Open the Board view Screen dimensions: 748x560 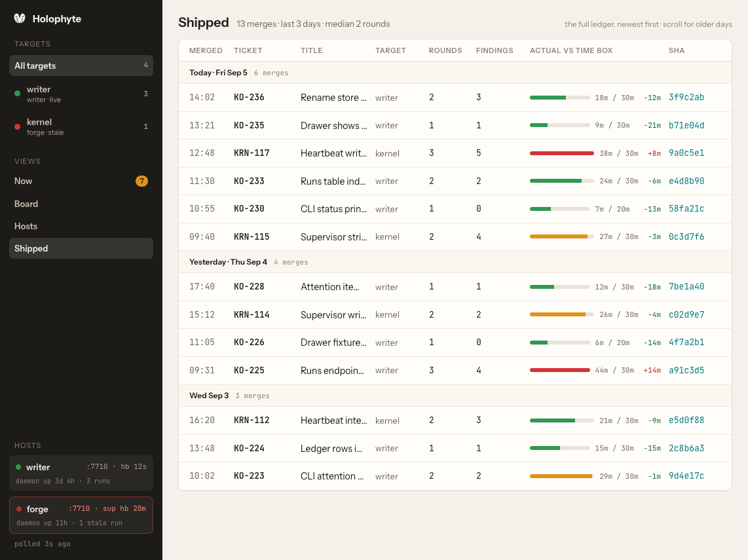(x=81, y=204)
